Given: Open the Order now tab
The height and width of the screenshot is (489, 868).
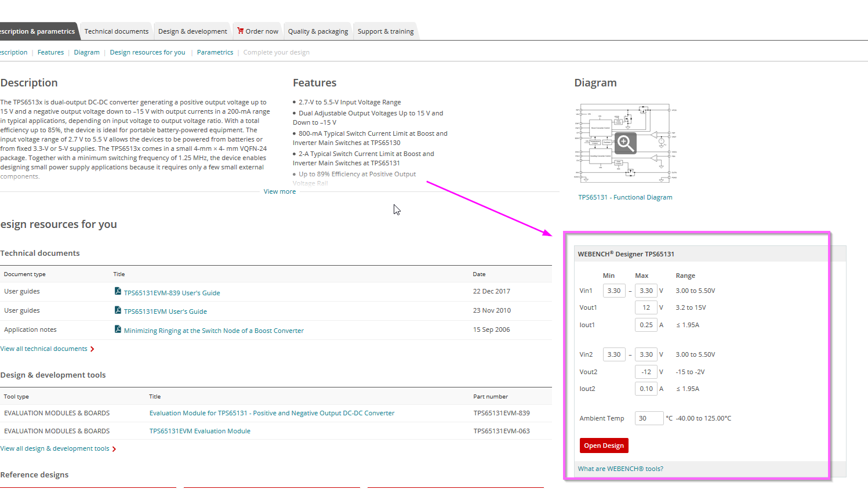Looking at the screenshot, I should click(257, 31).
